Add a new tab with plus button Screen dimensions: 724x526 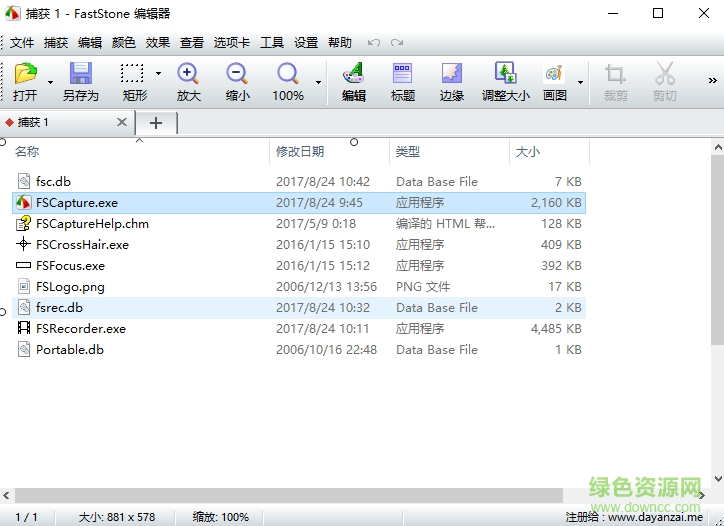156,122
